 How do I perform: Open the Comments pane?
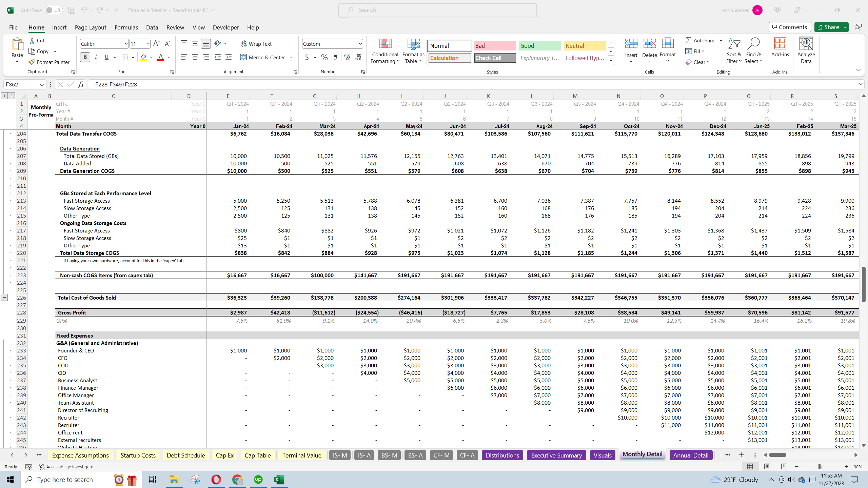pyautogui.click(x=789, y=27)
